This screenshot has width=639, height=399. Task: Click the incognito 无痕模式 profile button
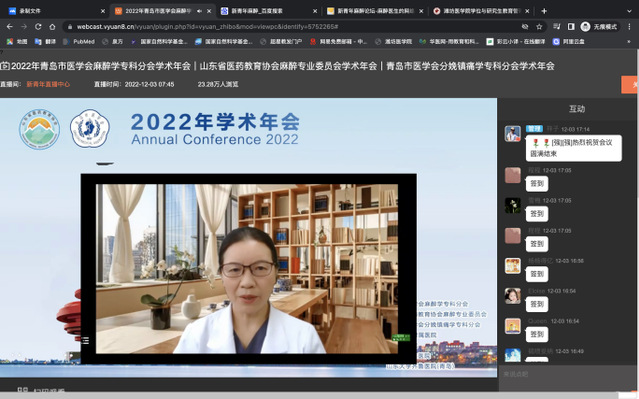coord(599,26)
